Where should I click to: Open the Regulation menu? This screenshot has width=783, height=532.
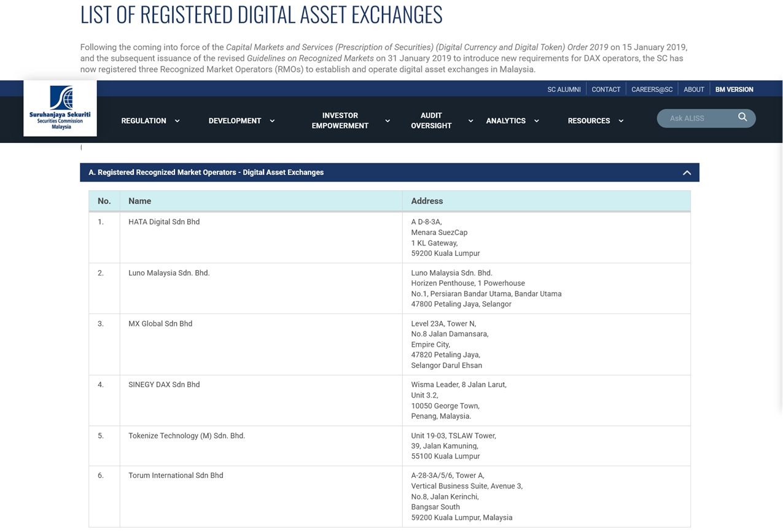click(144, 121)
